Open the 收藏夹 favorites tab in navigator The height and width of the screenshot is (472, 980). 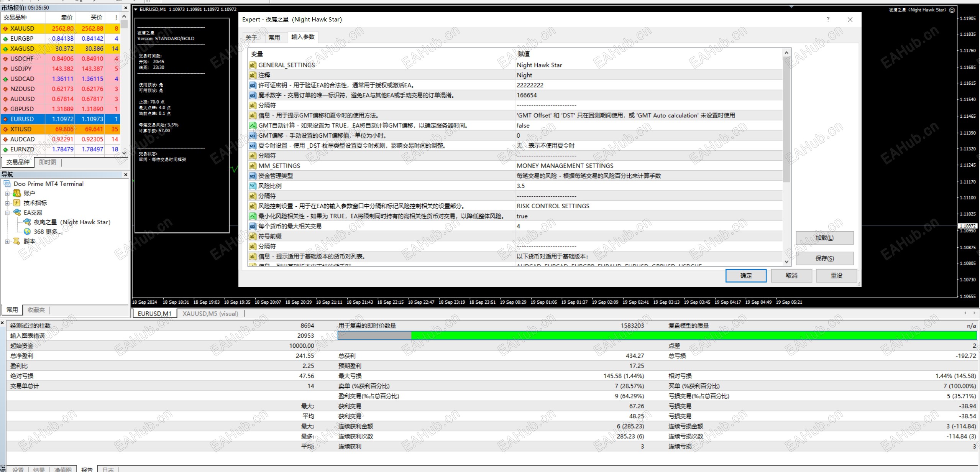click(36, 310)
